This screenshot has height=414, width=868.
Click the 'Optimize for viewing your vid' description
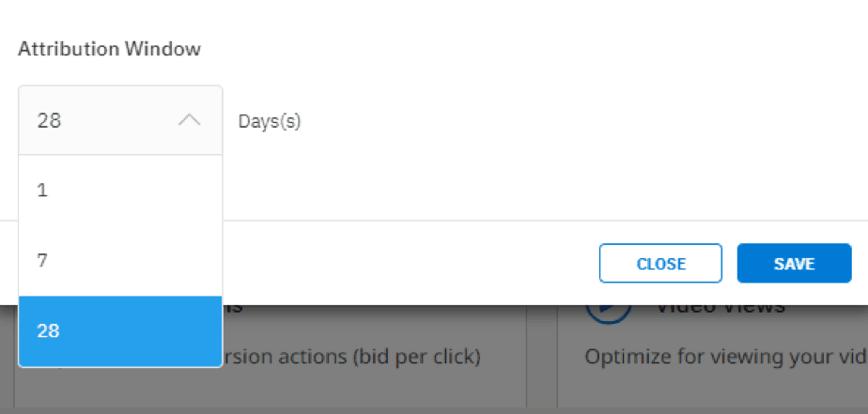[726, 357]
